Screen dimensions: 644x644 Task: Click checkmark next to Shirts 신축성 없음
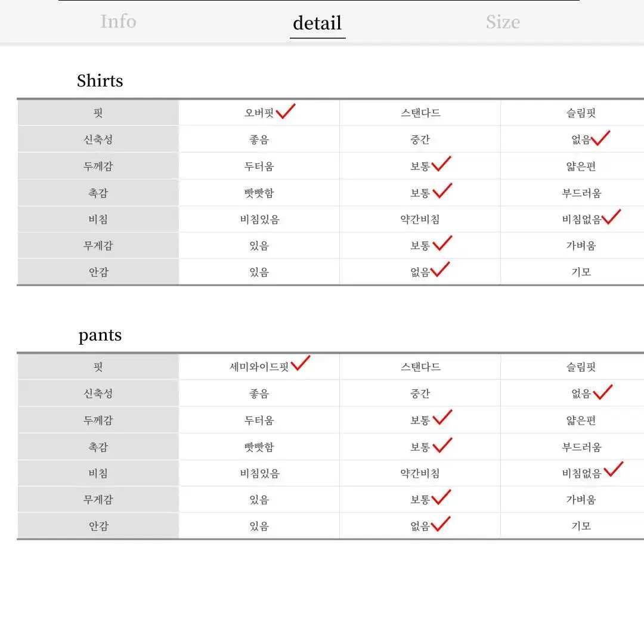600,138
